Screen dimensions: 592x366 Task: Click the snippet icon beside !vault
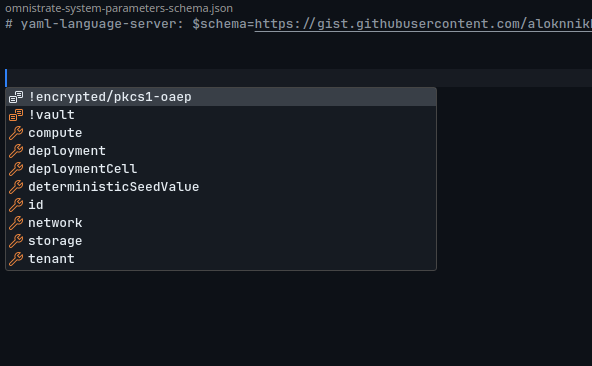(x=16, y=115)
